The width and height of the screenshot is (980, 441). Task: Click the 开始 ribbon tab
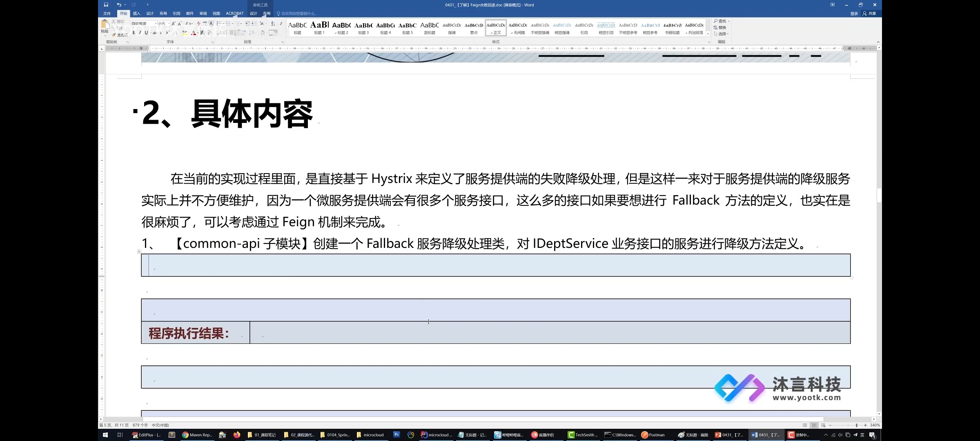(124, 13)
